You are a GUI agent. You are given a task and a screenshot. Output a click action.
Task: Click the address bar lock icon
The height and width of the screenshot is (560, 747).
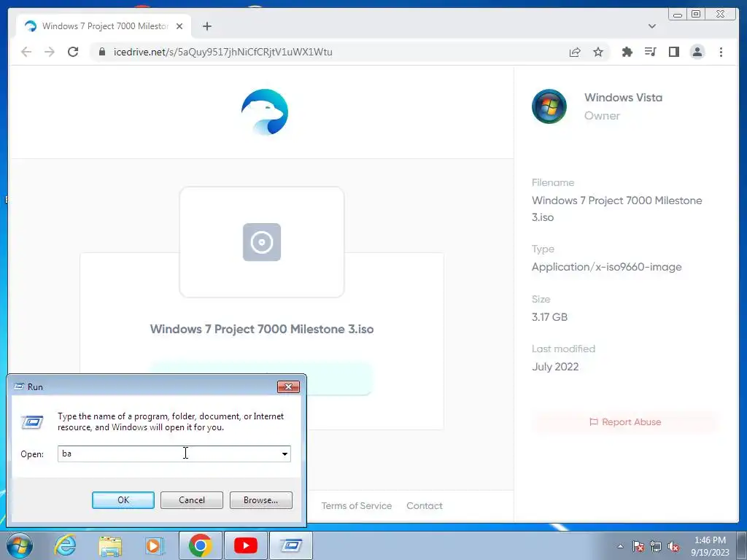coord(101,52)
